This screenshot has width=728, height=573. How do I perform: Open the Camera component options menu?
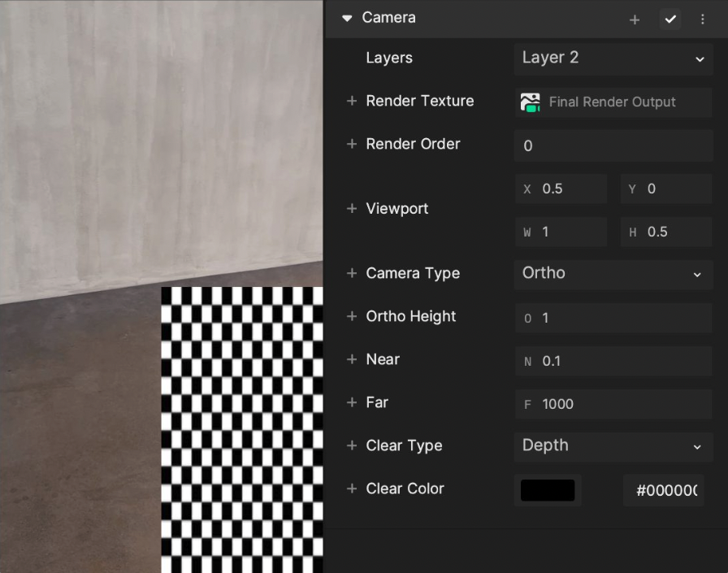pyautogui.click(x=702, y=19)
